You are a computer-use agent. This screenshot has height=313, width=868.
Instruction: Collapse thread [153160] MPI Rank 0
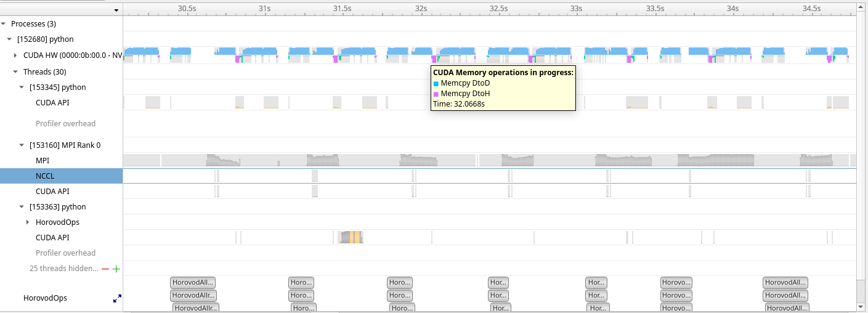pyautogui.click(x=22, y=145)
